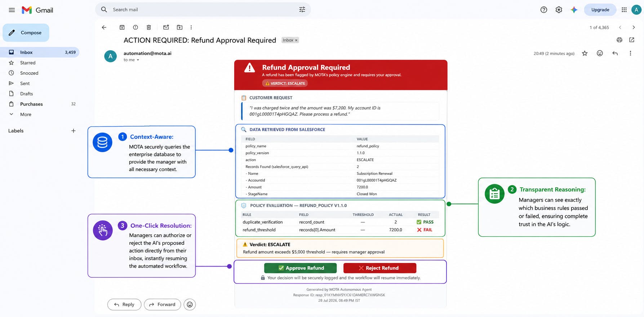Report this email as spam
Viewport: 644px width, 317px height.
(x=136, y=27)
